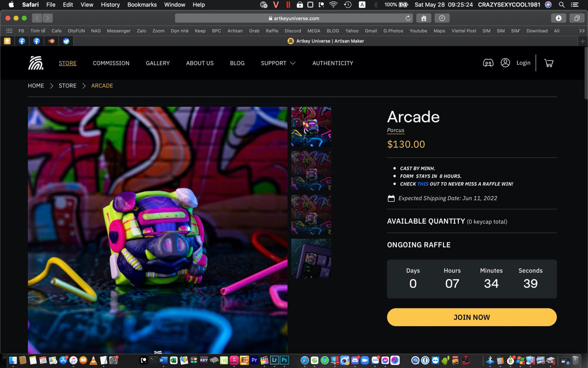Screen dimensions: 588x368
Task: Show Safari tab overview button
Action: pos(577,18)
